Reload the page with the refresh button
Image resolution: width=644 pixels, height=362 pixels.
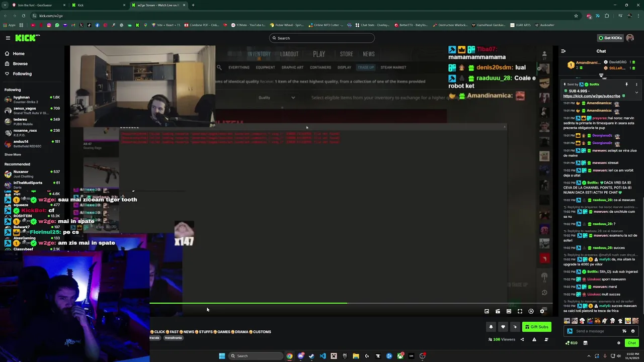tap(24, 16)
